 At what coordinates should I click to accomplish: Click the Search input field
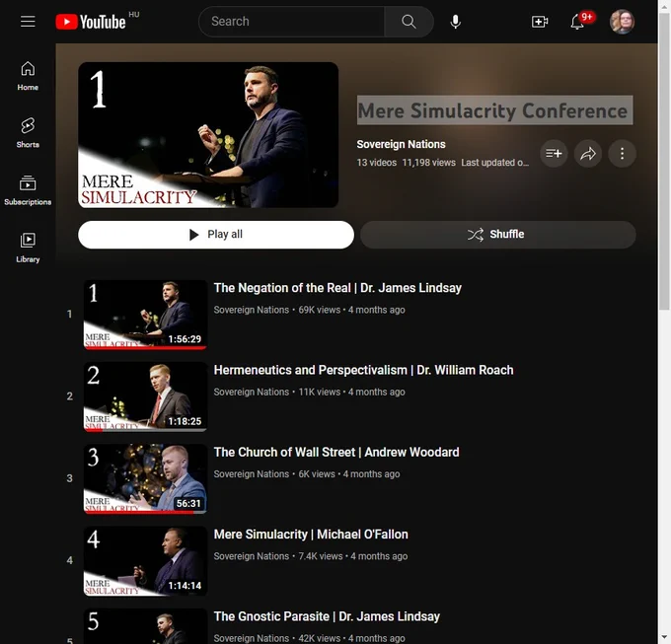click(x=292, y=22)
